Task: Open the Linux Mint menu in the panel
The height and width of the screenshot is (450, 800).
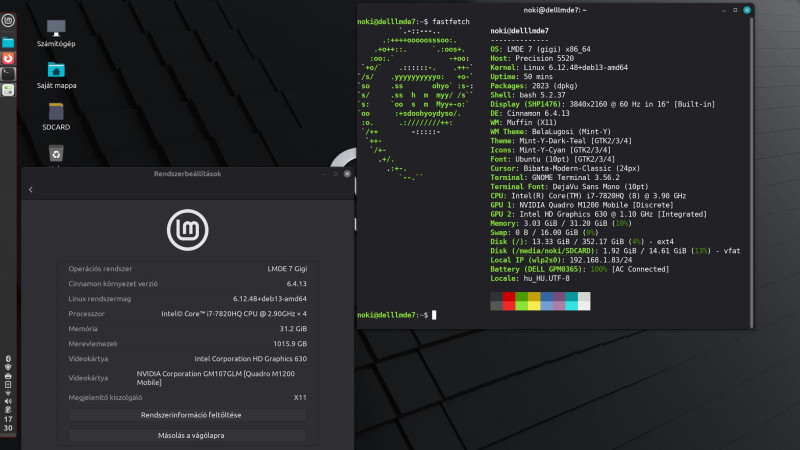Action: 8,20
